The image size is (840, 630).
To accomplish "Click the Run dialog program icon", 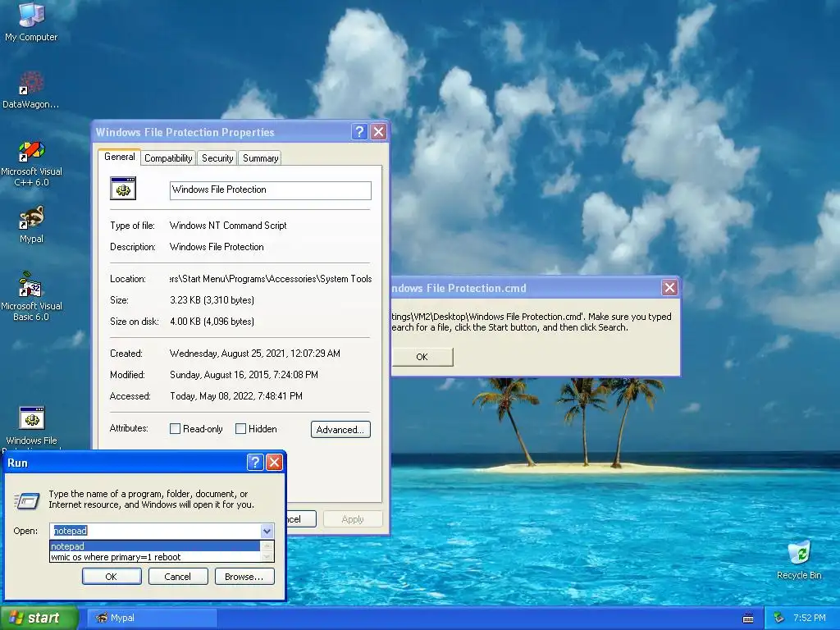I will pos(26,500).
